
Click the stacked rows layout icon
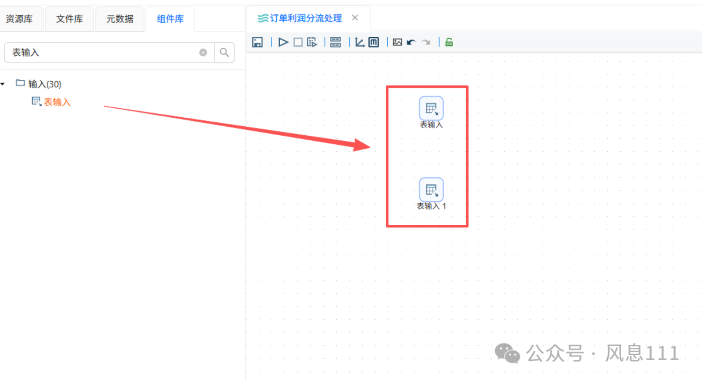[x=335, y=42]
